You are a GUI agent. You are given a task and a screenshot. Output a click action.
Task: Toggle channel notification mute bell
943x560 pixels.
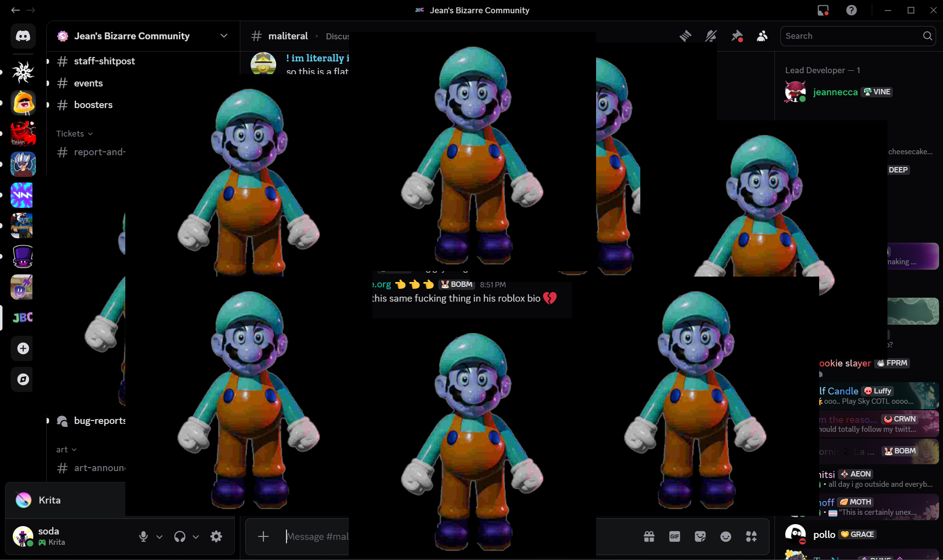(x=711, y=36)
